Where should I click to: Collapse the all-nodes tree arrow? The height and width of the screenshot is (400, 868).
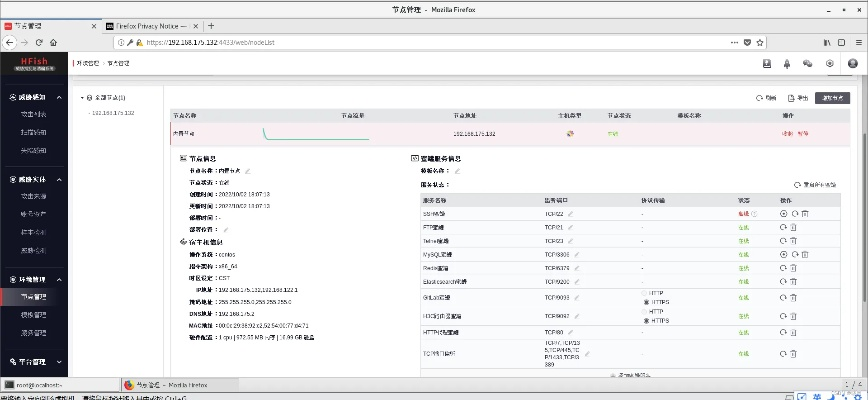pyautogui.click(x=82, y=98)
